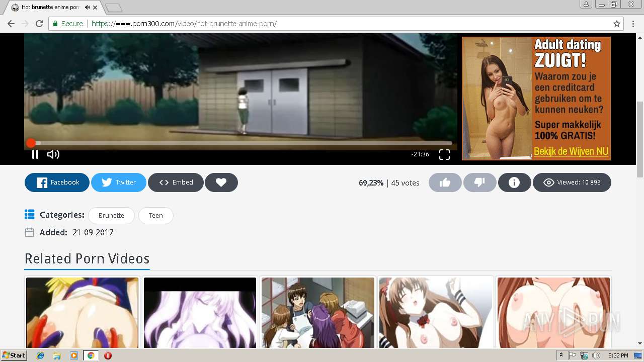644x362 pixels.
Task: Close the current browser tab
Action: pos(95,8)
